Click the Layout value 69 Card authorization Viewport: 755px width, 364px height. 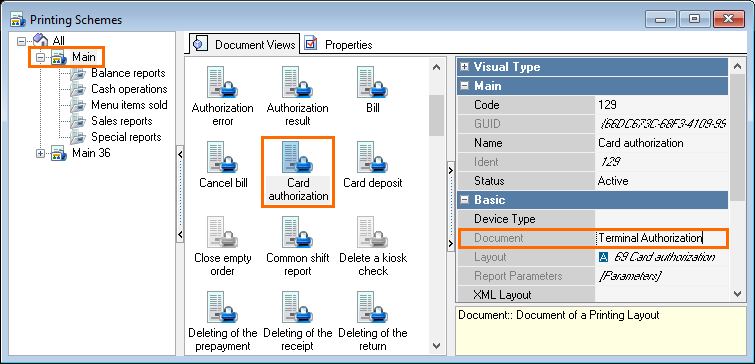664,257
